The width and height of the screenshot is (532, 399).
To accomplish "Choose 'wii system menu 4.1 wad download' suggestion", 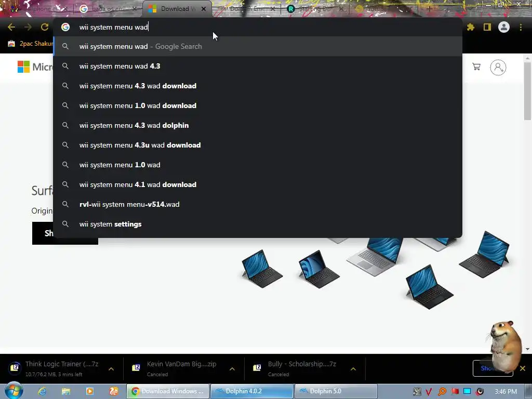I will (258, 184).
